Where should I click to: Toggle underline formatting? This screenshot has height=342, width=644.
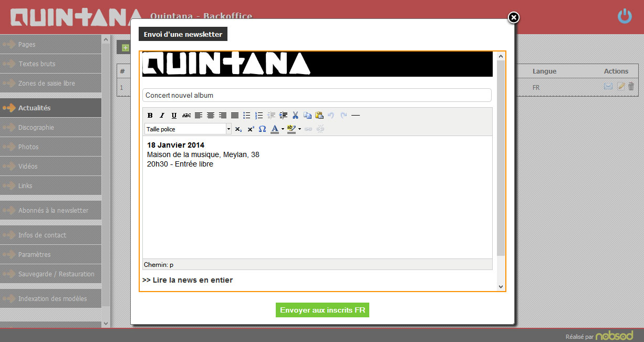(174, 115)
